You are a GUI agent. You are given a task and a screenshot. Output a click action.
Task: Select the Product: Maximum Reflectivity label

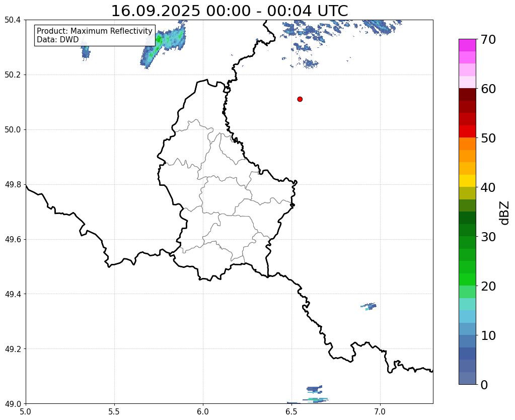pos(95,31)
